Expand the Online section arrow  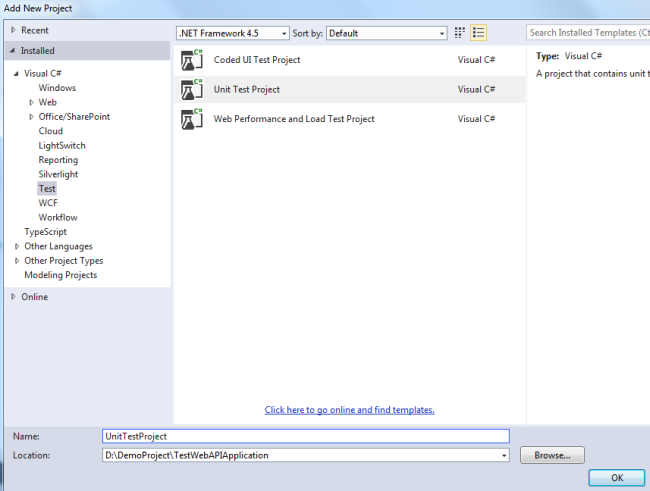pyautogui.click(x=13, y=297)
